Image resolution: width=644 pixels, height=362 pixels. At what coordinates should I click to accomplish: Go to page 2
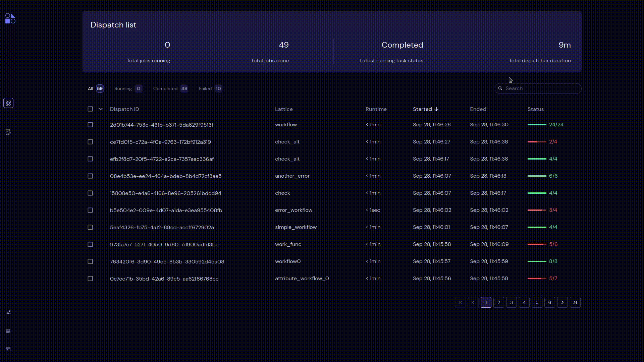[x=499, y=302]
